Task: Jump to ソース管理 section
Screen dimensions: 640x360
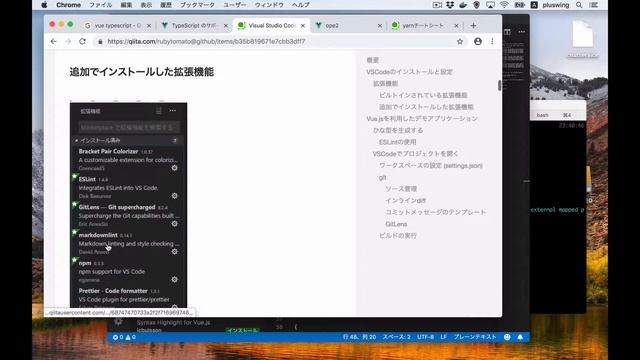Action: click(401, 189)
